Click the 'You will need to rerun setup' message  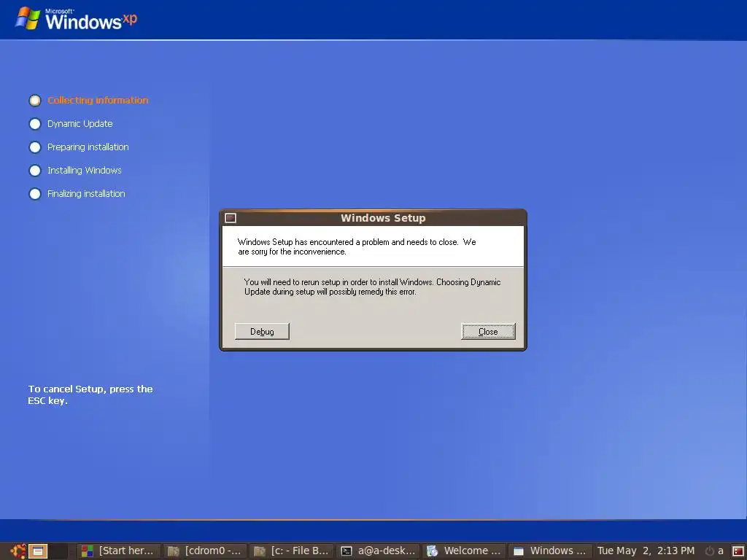(x=372, y=287)
